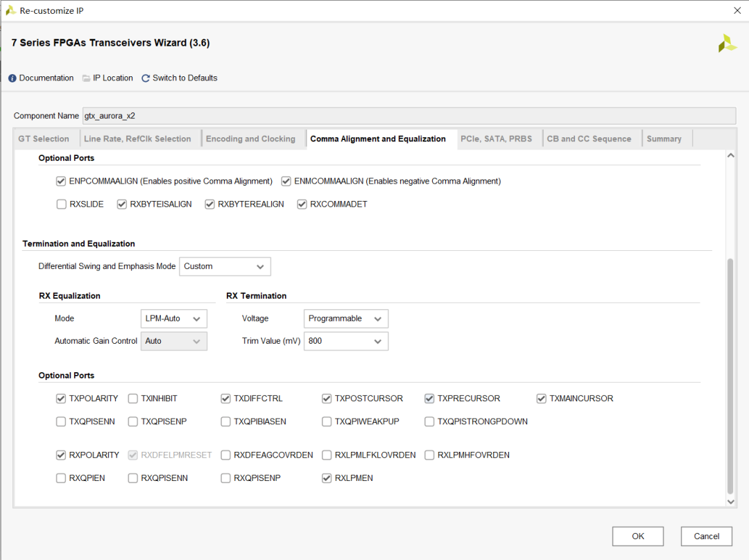Click the Component Name field
Screen dimensions: 749x560
pyautogui.click(x=409, y=116)
